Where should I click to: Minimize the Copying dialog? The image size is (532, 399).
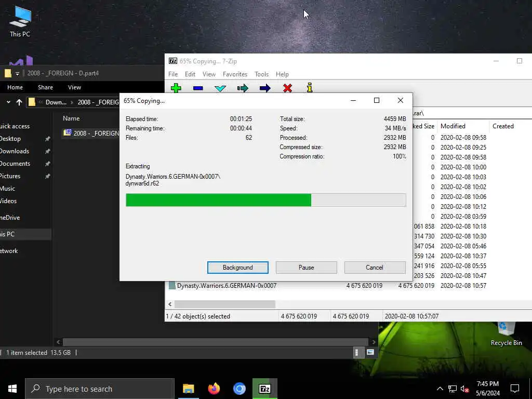coord(353,100)
